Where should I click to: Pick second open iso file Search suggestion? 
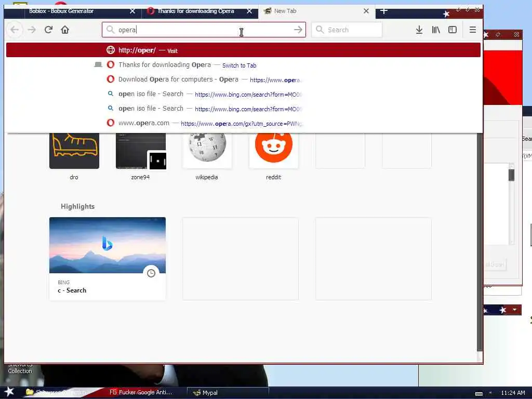[x=243, y=109]
